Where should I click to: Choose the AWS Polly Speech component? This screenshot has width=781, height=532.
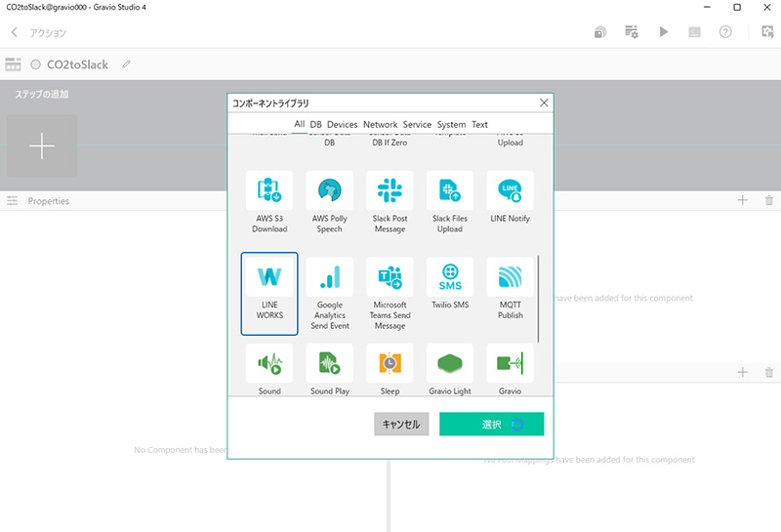(x=329, y=203)
